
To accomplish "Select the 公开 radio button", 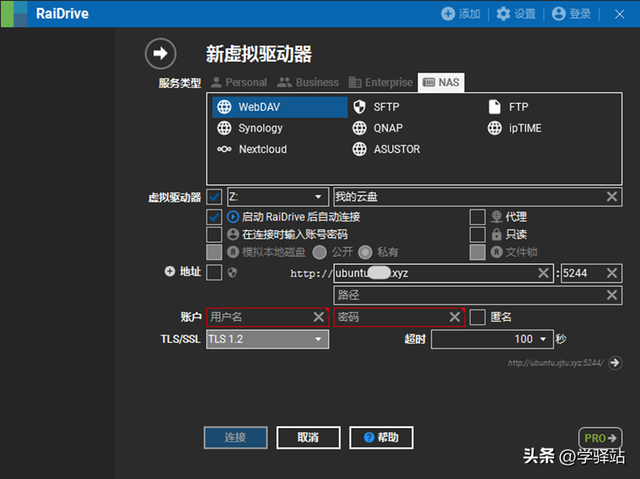I will (x=320, y=252).
